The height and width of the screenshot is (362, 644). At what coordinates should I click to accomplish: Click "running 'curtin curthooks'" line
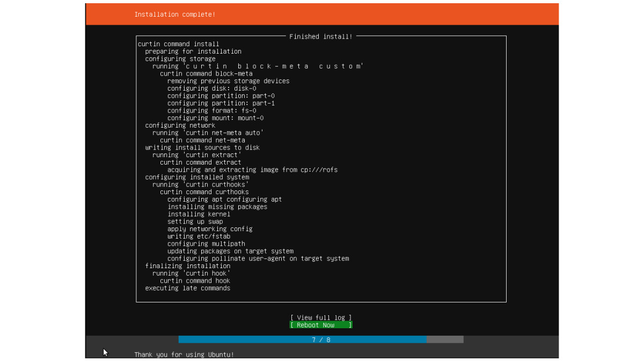[x=201, y=184]
